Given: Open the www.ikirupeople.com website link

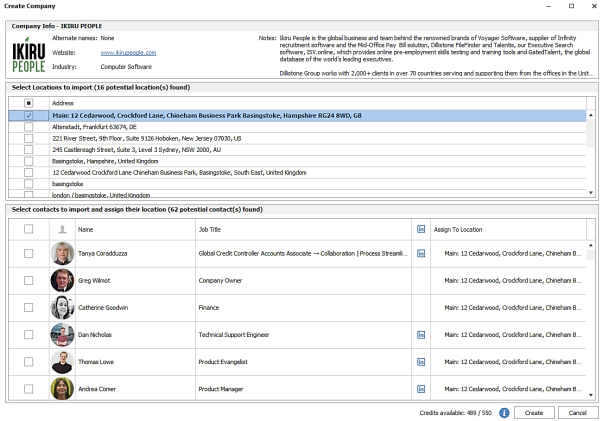Looking at the screenshot, I should [x=128, y=53].
